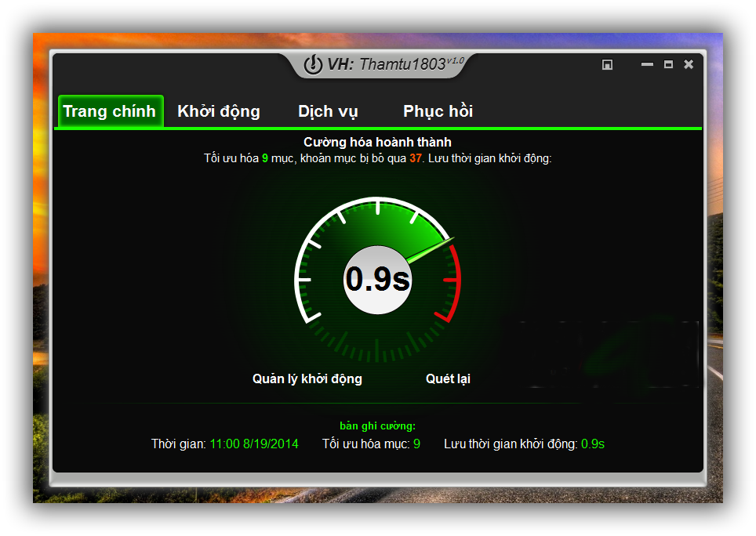Click the green gauge needle pointer
756x536 pixels.
coord(431,251)
